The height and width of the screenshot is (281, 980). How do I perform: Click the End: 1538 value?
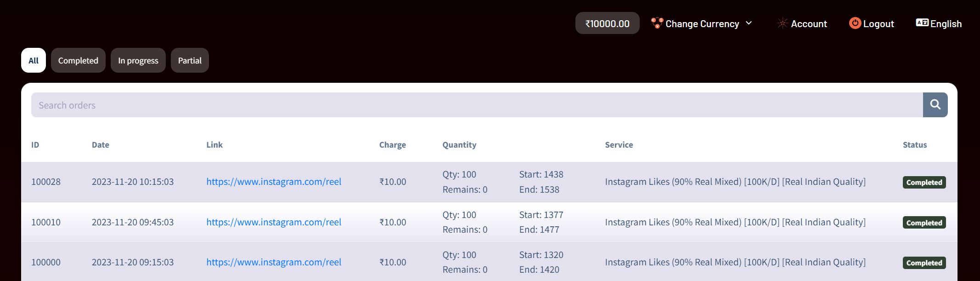coord(539,189)
